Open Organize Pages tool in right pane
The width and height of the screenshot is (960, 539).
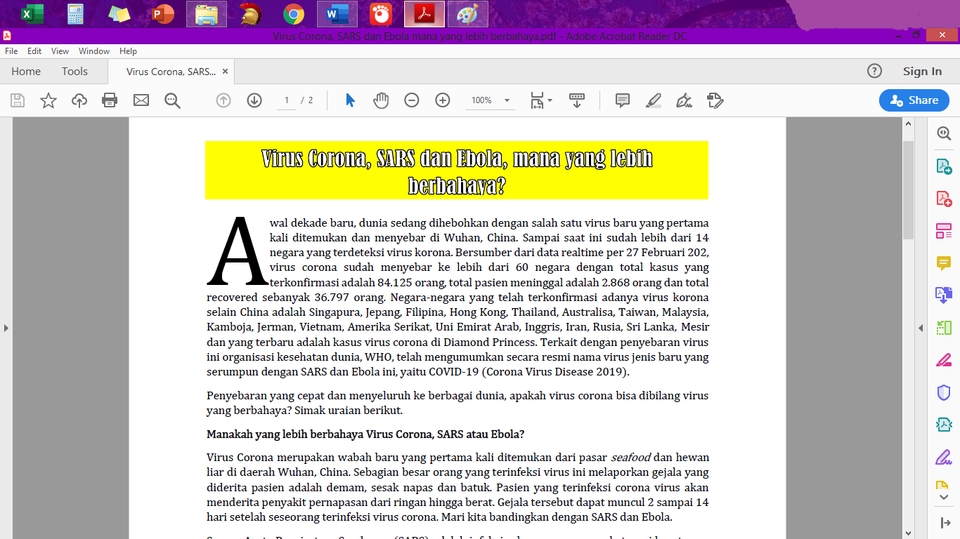pyautogui.click(x=943, y=328)
